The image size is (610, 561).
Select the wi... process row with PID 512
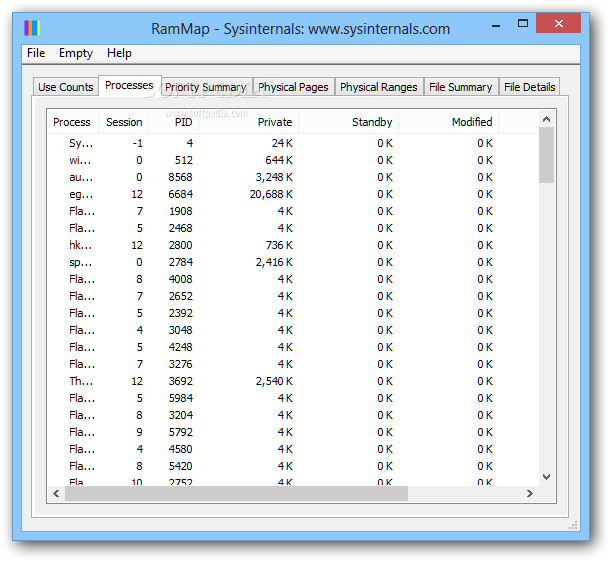293,160
